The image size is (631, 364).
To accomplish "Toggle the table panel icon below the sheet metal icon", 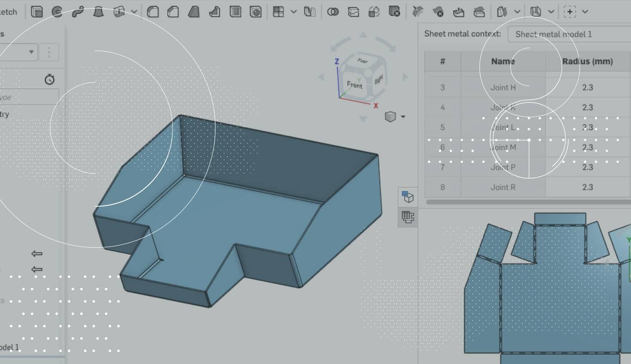I will pyautogui.click(x=407, y=217).
